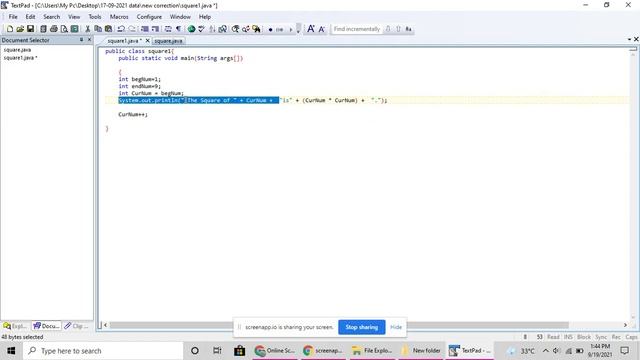Click the Redo toolbar icon
The height and width of the screenshot is (360, 640).
(x=132, y=29)
